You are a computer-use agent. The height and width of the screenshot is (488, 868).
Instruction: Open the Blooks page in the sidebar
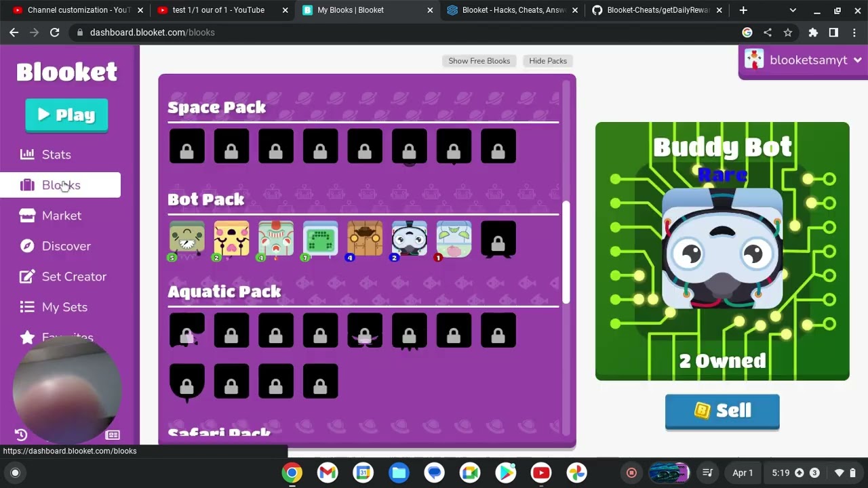point(60,185)
